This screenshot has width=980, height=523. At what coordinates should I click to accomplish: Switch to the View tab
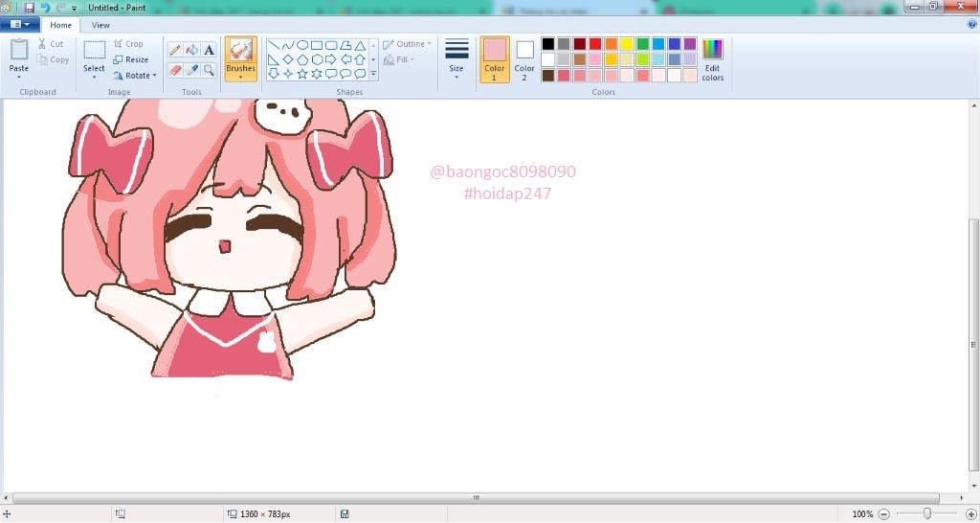[x=100, y=25]
